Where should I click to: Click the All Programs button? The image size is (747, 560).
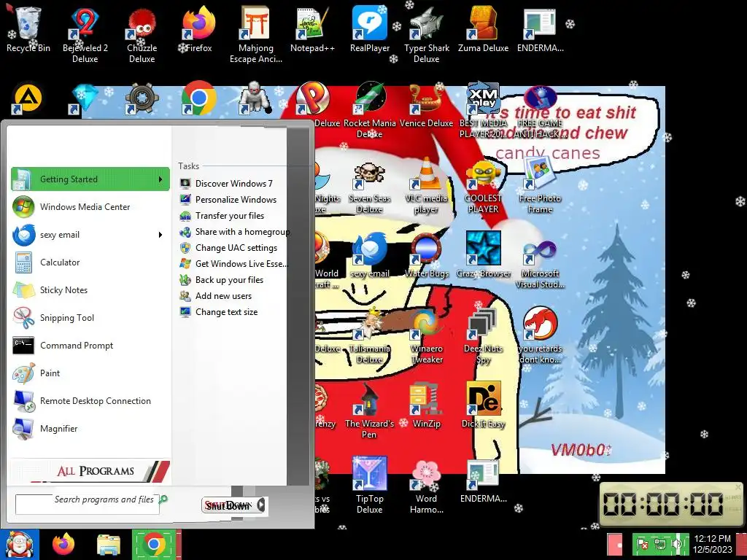[90, 471]
